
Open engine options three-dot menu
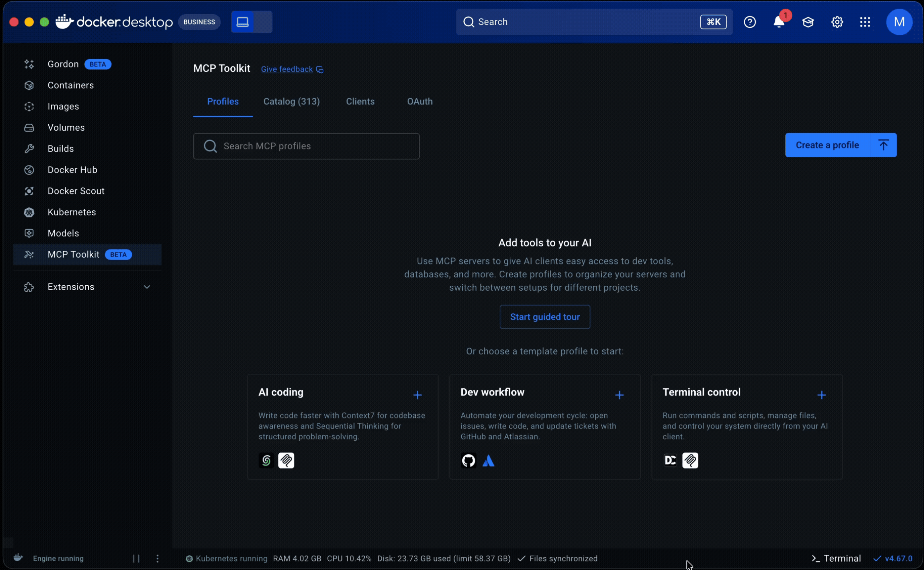pos(157,558)
